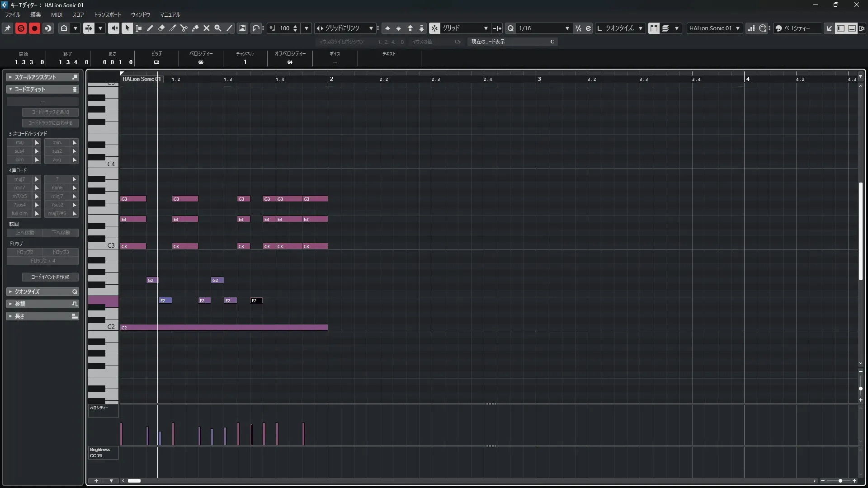Click the horizontal zoom slider handle
The width and height of the screenshot is (868, 488).
pos(840,481)
